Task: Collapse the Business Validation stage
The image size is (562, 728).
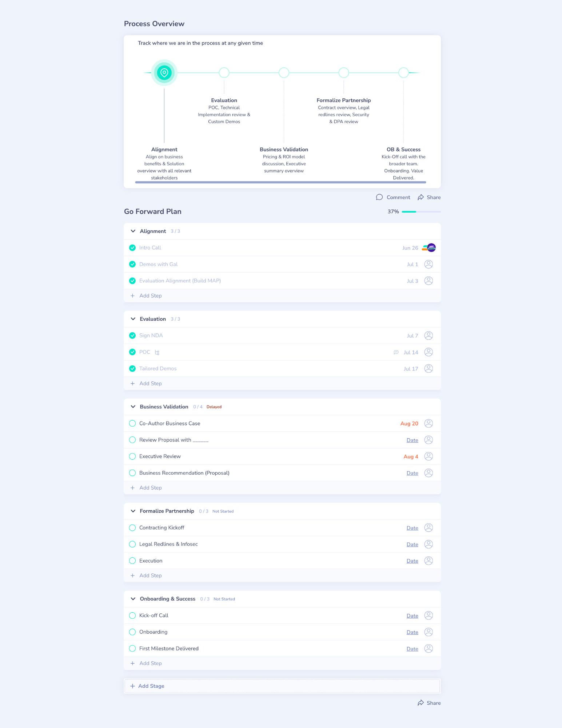Action: coord(133,407)
